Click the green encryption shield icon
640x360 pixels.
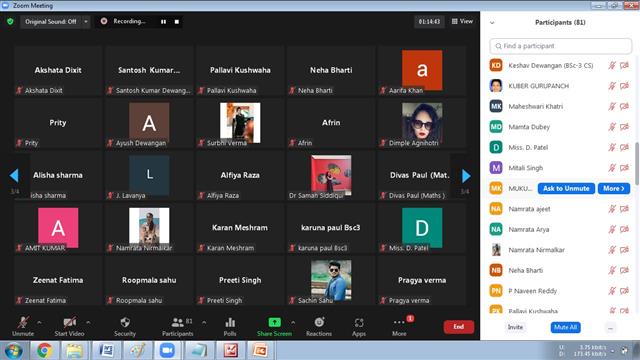10,21
